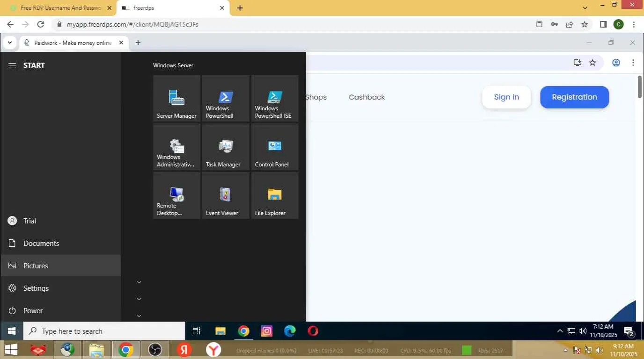Open saved passwords via the key icon
Screen dimensions: 644x359
[x=554, y=24]
